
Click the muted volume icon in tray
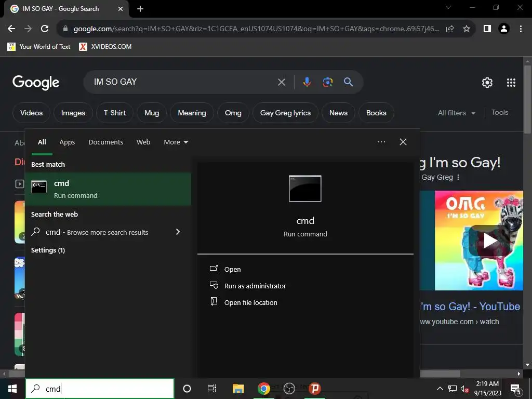point(464,389)
